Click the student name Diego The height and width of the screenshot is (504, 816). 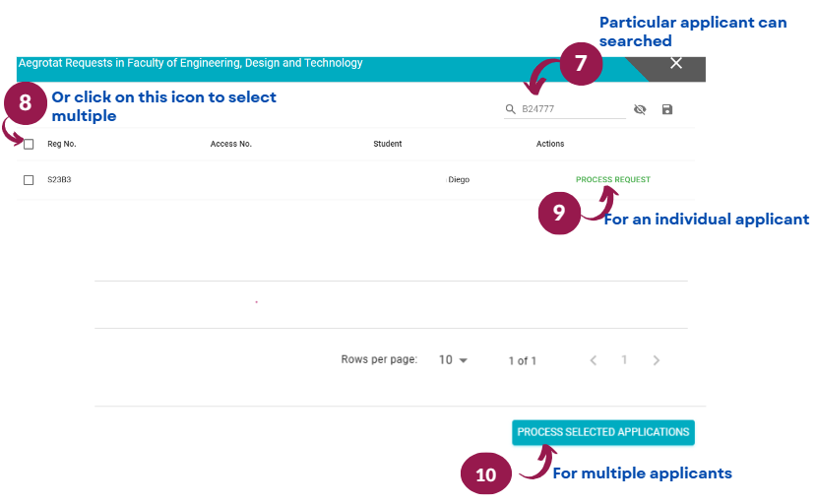click(x=459, y=179)
